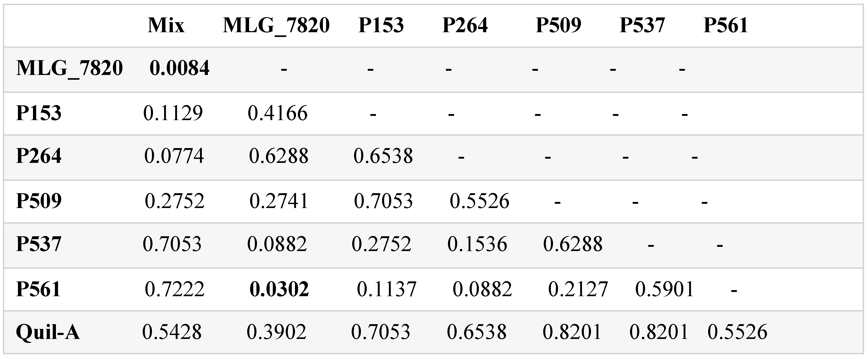This screenshot has height=359, width=868.
Task: Select the 0.7222 cell
Action: pyautogui.click(x=174, y=289)
